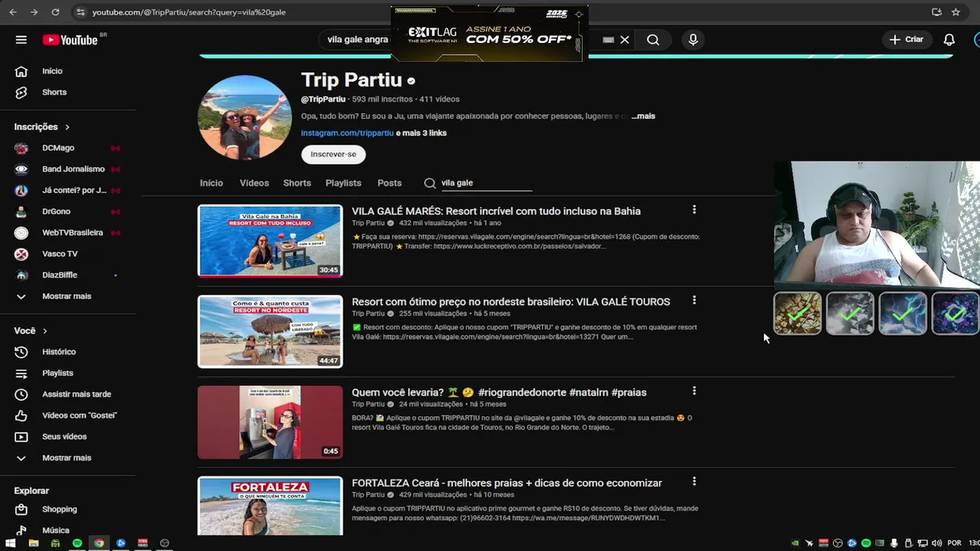Open the Resort no Nordeste thumbnail 44:47
This screenshot has width=980, height=551.
point(270,331)
